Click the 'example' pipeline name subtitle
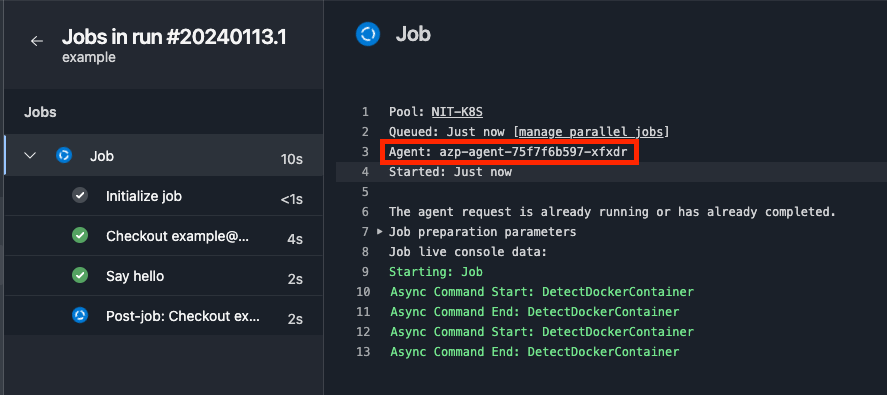Screen dimensions: 887x395 pos(89,57)
